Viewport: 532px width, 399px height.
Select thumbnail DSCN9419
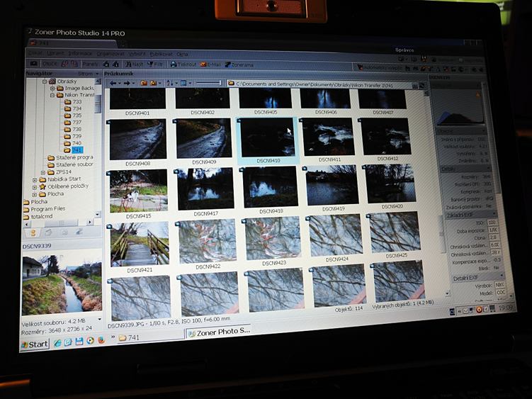coord(332,186)
